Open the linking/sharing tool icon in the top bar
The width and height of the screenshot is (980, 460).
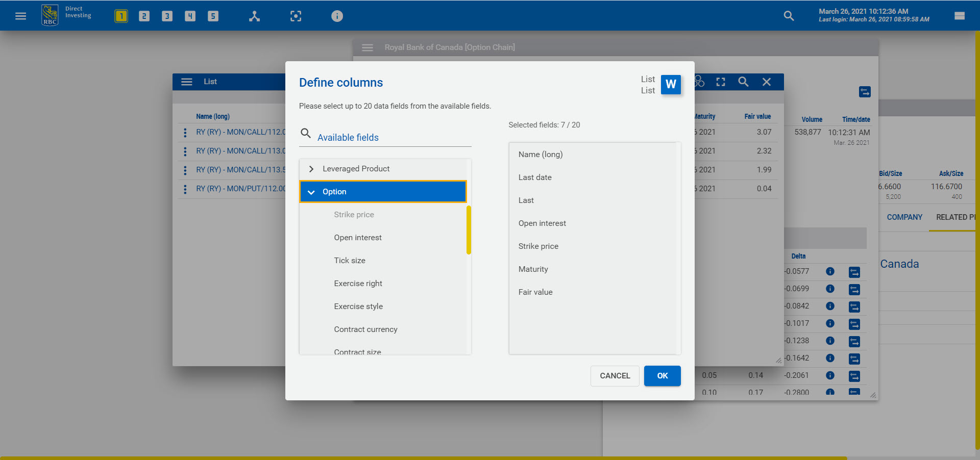(x=254, y=16)
